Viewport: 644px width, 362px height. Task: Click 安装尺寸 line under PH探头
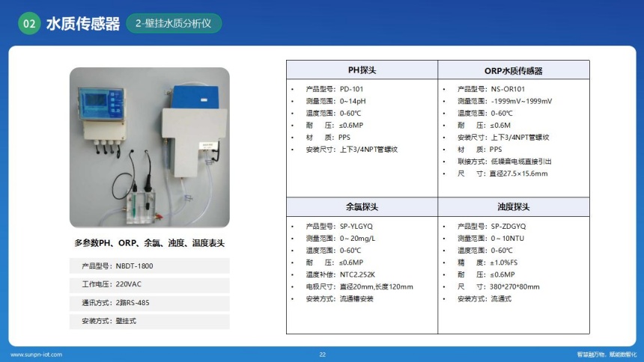tap(351, 150)
